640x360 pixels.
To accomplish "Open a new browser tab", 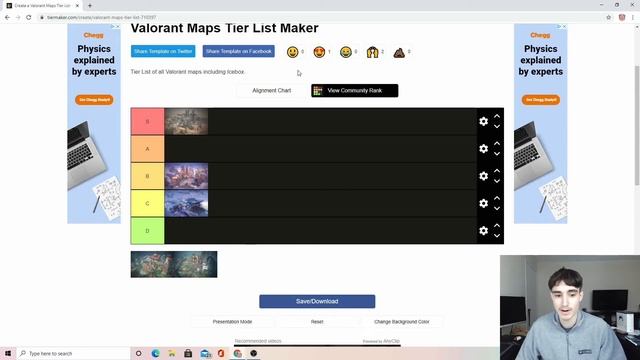I will [90, 6].
